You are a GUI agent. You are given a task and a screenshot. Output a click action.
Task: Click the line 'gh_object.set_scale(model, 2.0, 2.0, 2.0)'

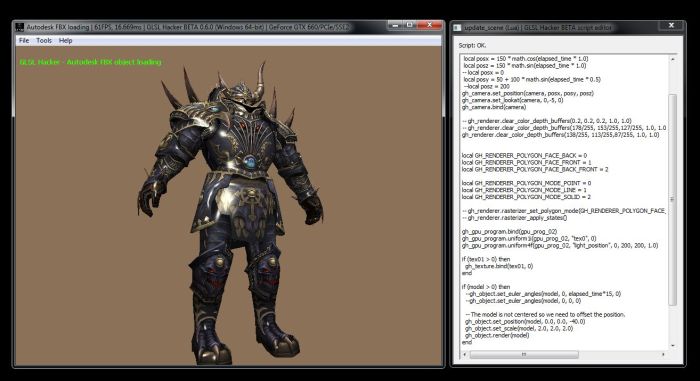[519, 328]
